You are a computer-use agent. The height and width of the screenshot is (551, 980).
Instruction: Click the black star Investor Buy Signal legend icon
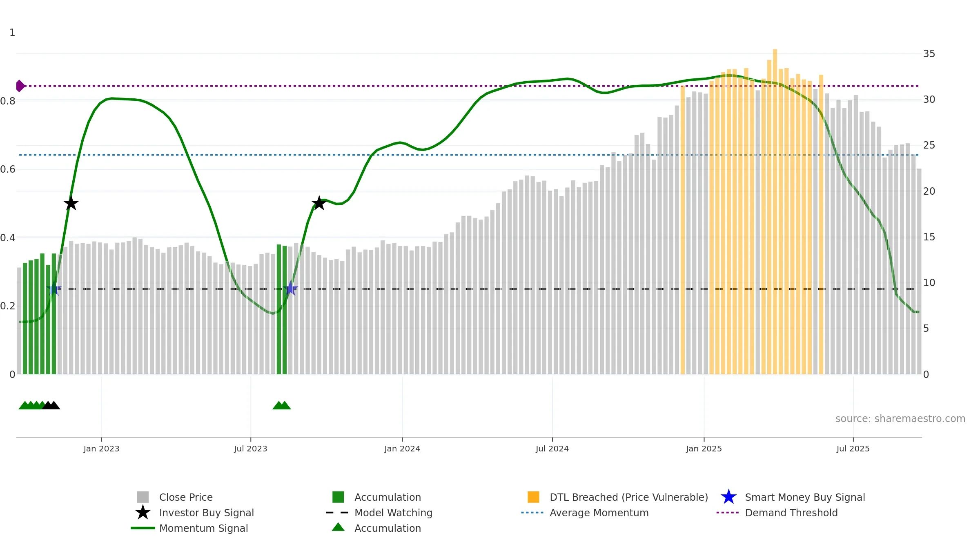click(x=143, y=513)
